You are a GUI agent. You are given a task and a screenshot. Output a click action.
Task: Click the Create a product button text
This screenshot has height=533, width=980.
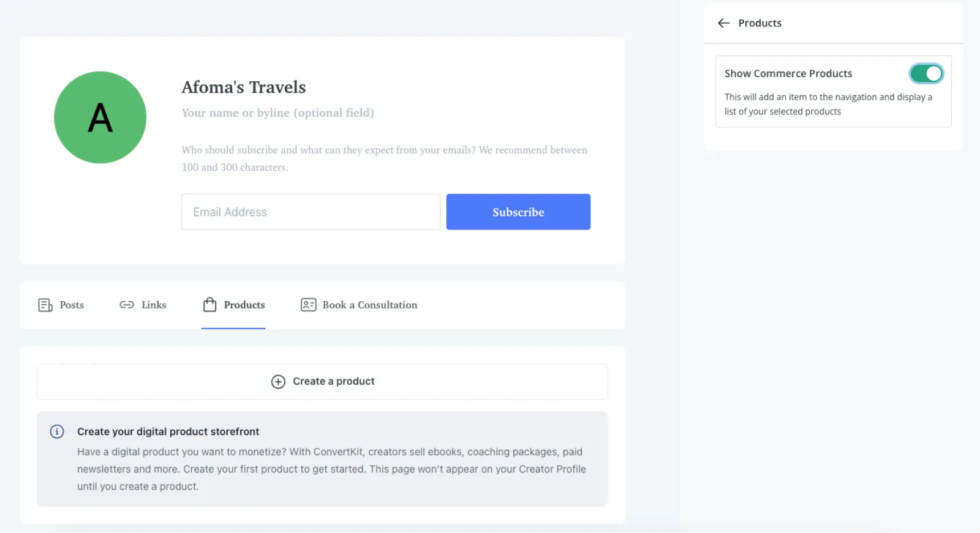click(x=334, y=381)
